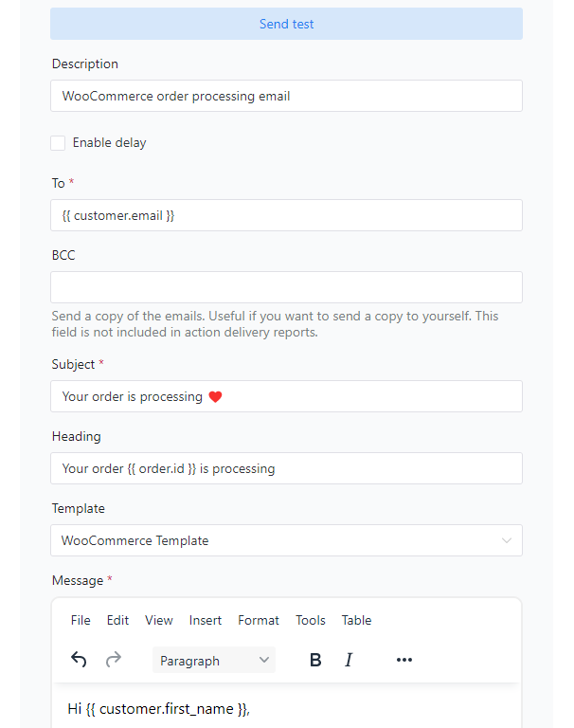The height and width of the screenshot is (728, 574).
Task: Click the To recipient field
Action: (286, 215)
